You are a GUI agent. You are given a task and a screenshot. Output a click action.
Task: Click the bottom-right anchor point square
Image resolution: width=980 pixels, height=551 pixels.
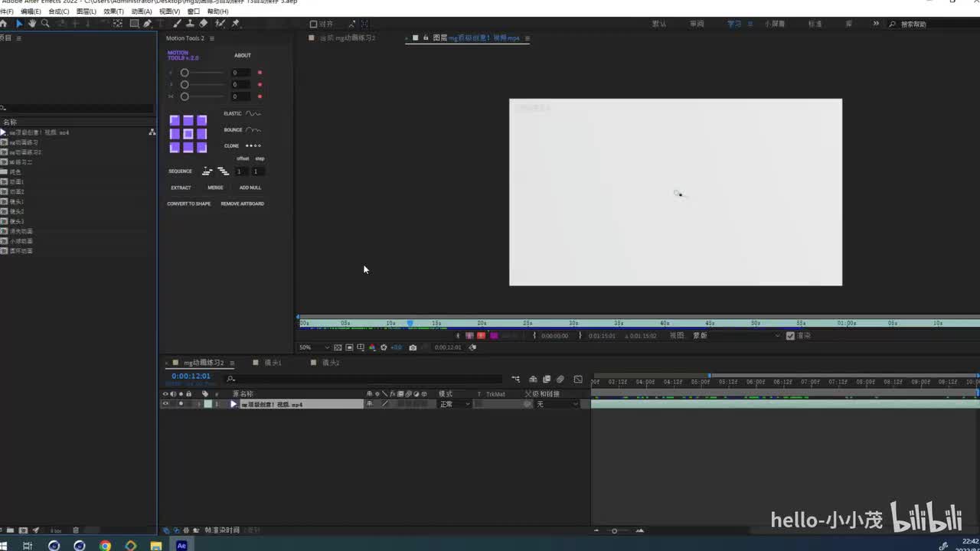point(202,148)
